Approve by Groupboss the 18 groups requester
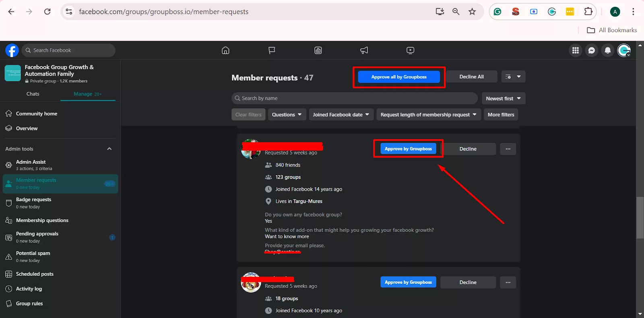The height and width of the screenshot is (318, 644). click(x=408, y=283)
